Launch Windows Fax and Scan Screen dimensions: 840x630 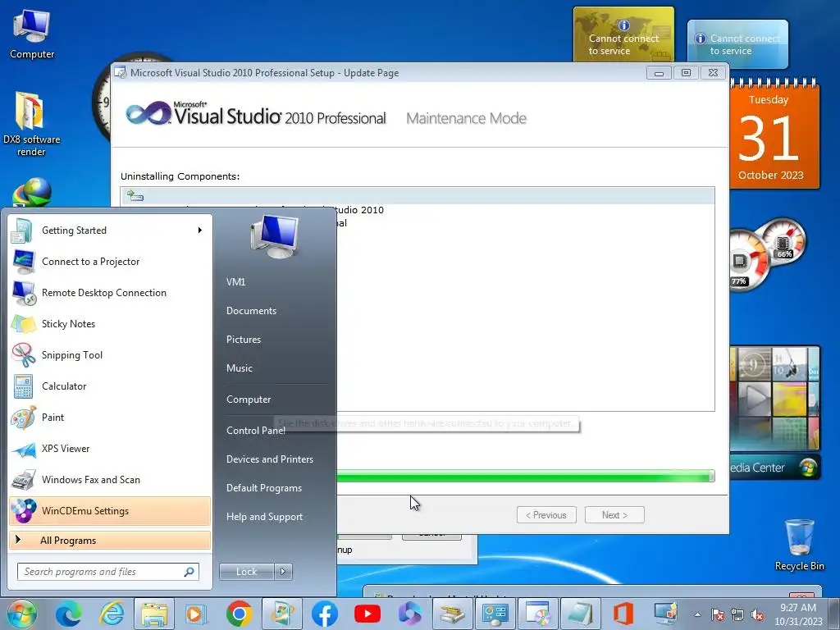pos(110,479)
